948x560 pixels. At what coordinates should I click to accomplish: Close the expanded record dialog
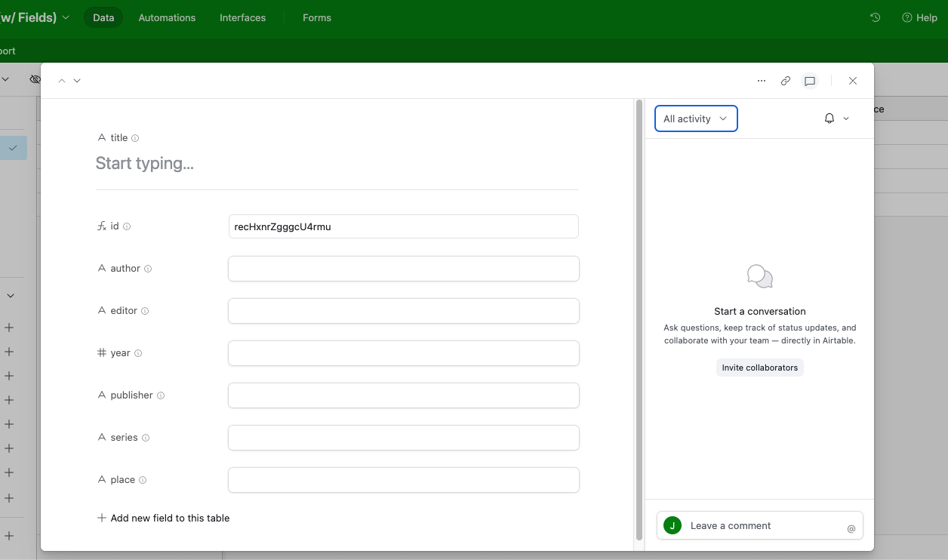tap(853, 81)
